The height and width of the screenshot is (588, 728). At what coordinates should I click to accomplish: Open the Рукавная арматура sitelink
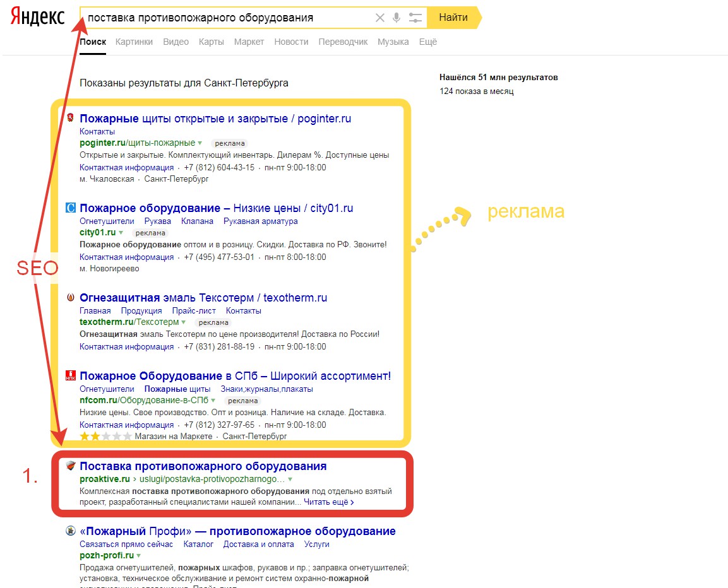pyautogui.click(x=261, y=221)
